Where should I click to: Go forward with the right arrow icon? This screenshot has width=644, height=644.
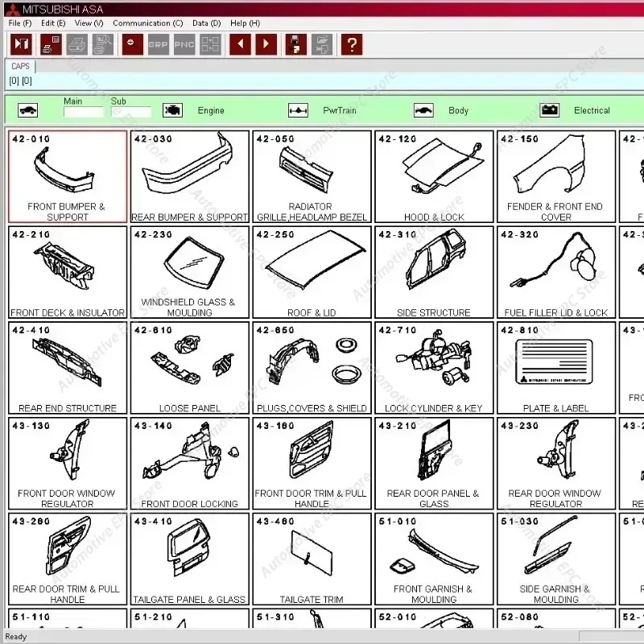[266, 44]
